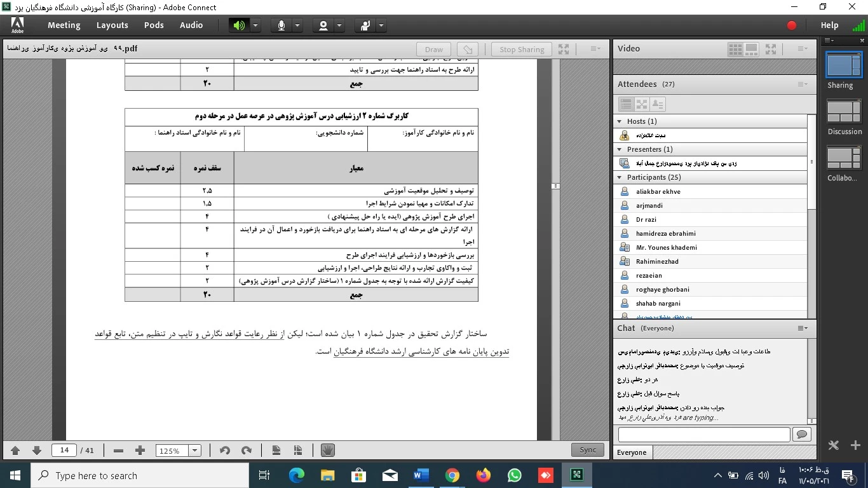This screenshot has width=868, height=488.
Task: Switch the Video pod to grid view
Action: (735, 49)
